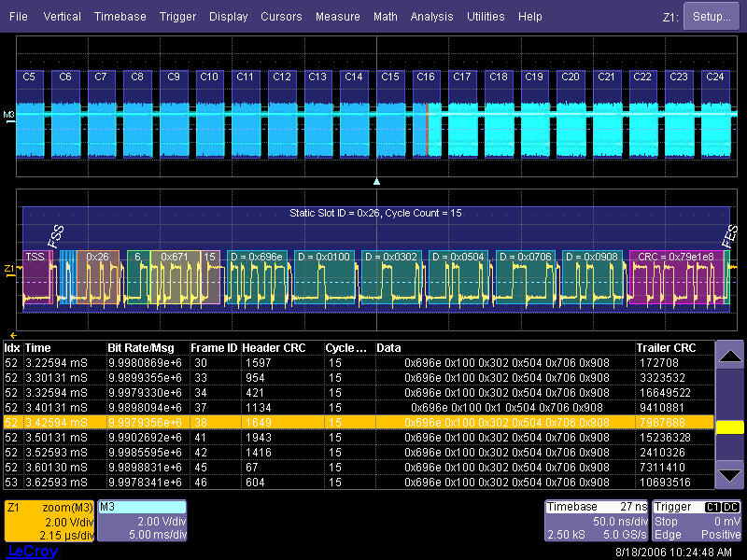Open the Timebase descriptor box
This screenshot has height=560, width=747.
tap(598, 520)
